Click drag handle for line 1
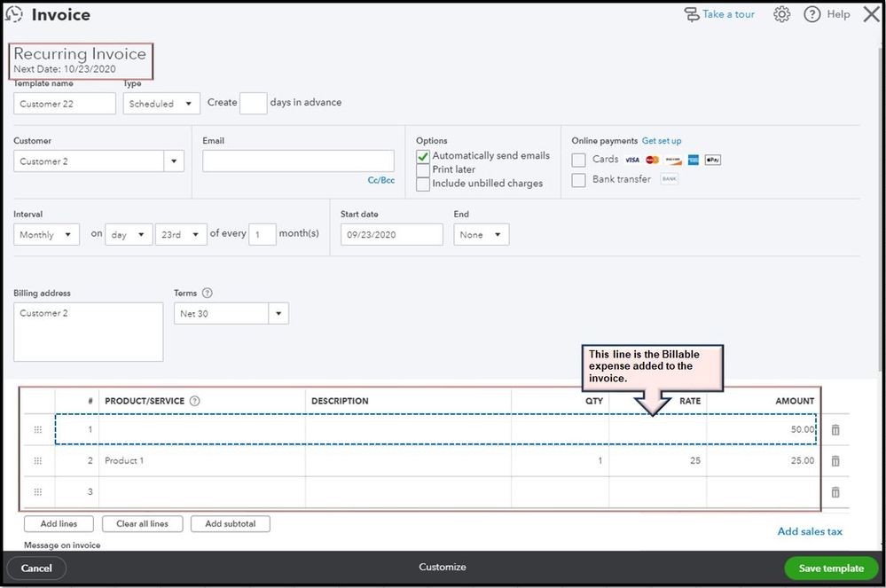Image resolution: width=886 pixels, height=588 pixels. coord(38,429)
